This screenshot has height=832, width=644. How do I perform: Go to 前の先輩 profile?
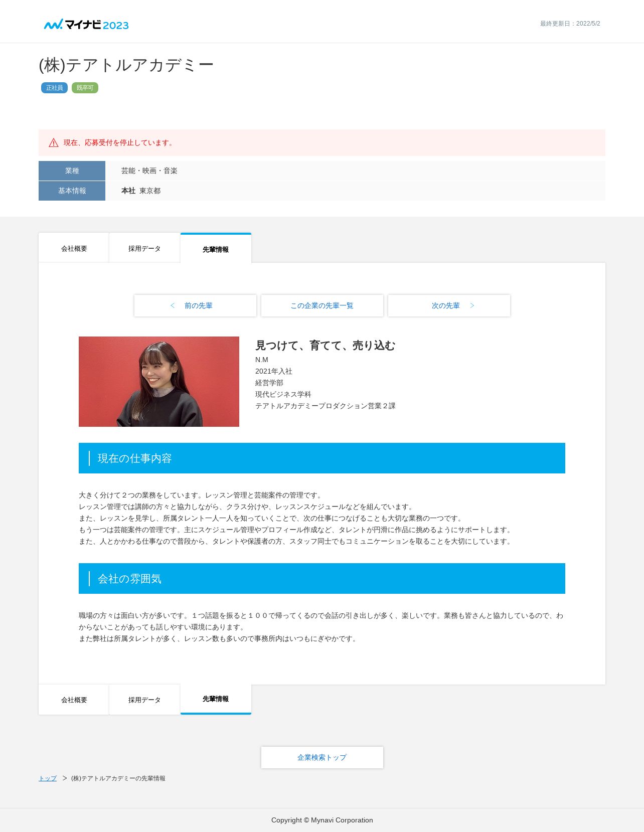195,305
